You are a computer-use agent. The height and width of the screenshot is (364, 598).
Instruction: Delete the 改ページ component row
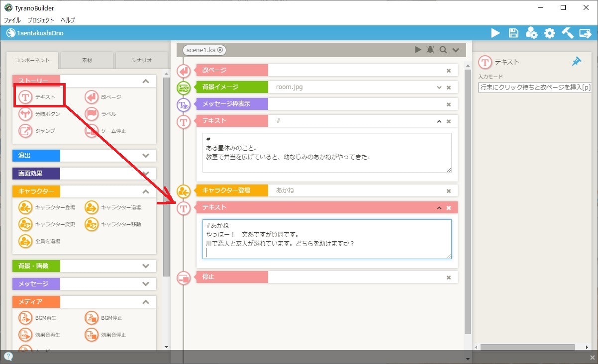(448, 71)
